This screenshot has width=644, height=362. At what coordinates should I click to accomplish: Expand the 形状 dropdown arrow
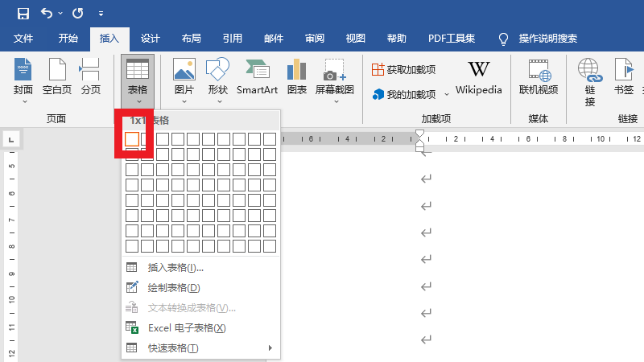[x=219, y=101]
